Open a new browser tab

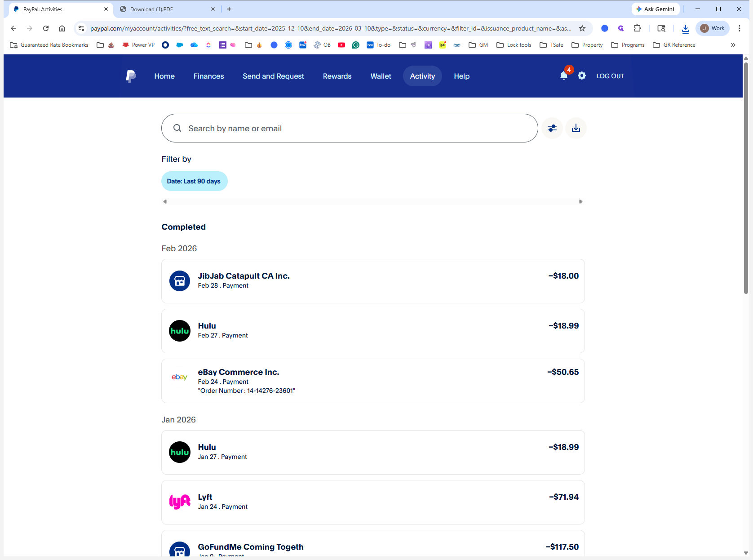pyautogui.click(x=229, y=9)
